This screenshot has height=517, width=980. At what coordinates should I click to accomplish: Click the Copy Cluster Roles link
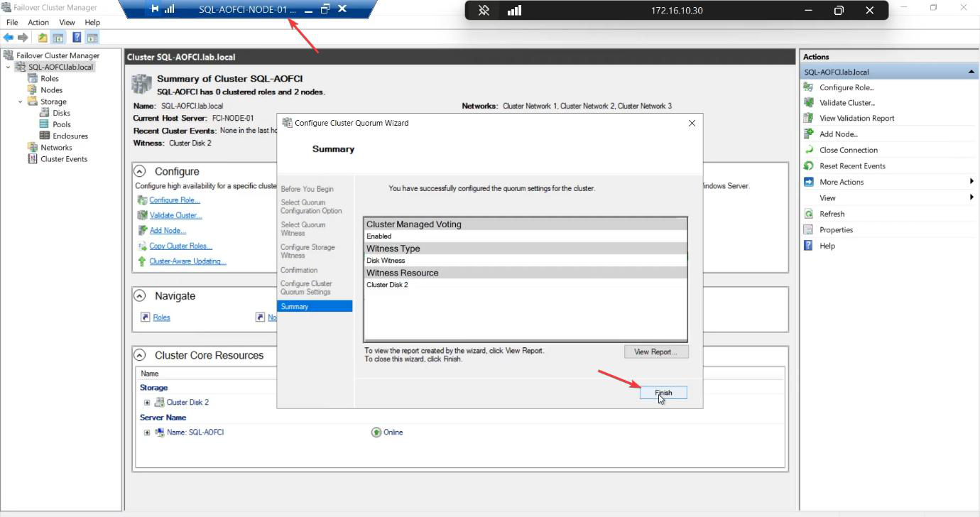[x=180, y=246]
